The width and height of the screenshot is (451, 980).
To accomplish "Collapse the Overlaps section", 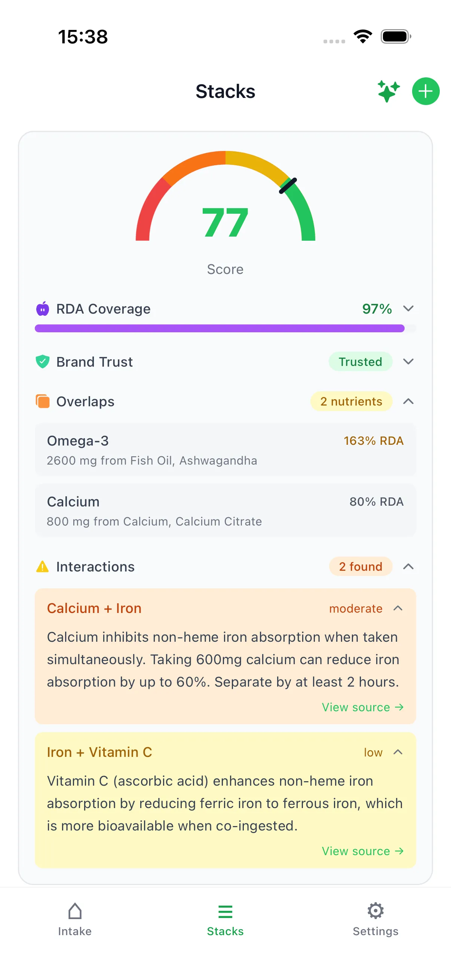I will click(x=408, y=401).
